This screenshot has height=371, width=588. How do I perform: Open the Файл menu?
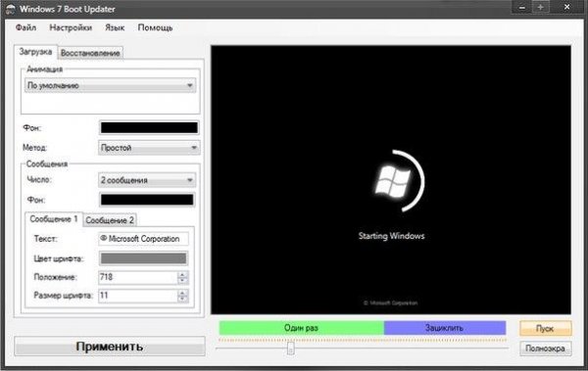(25, 27)
